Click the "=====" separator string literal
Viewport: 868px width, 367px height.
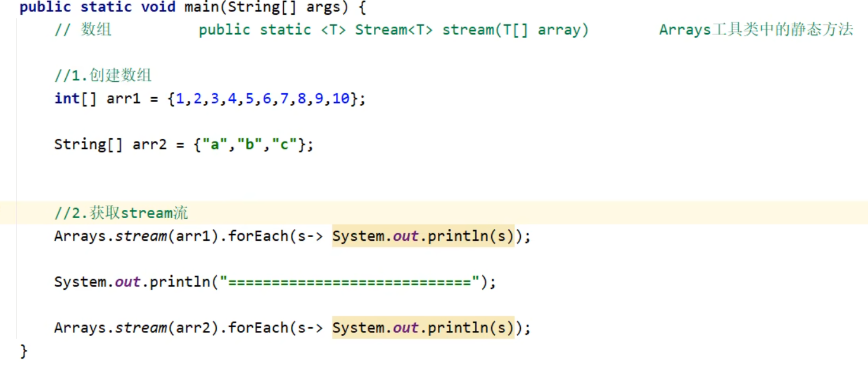point(350,282)
